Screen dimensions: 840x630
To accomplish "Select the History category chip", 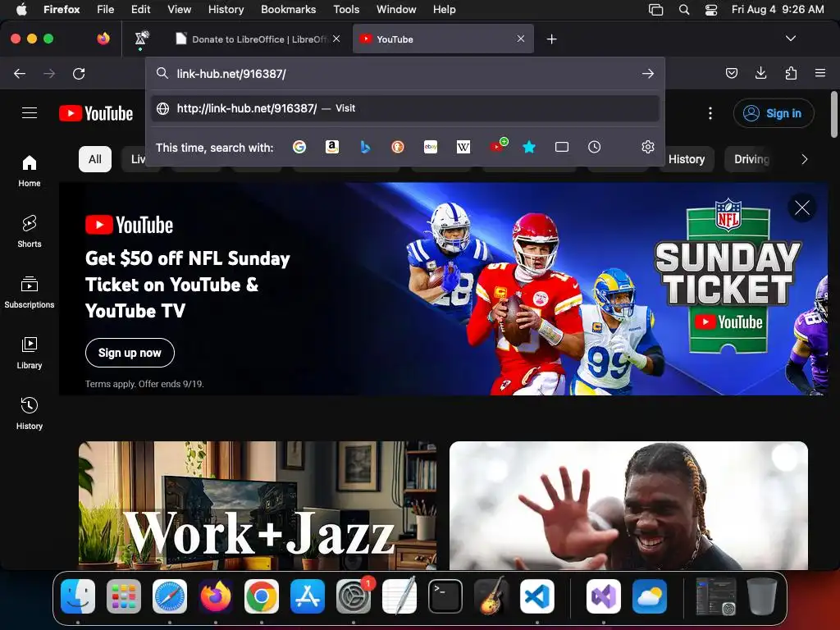I will (687, 159).
